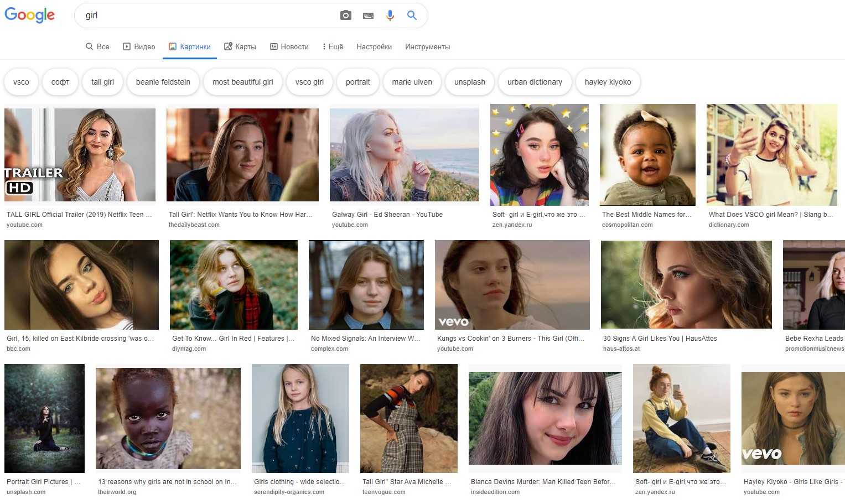
Task: Select the 'hayley kiyoko' chip
Action: pyautogui.click(x=608, y=82)
